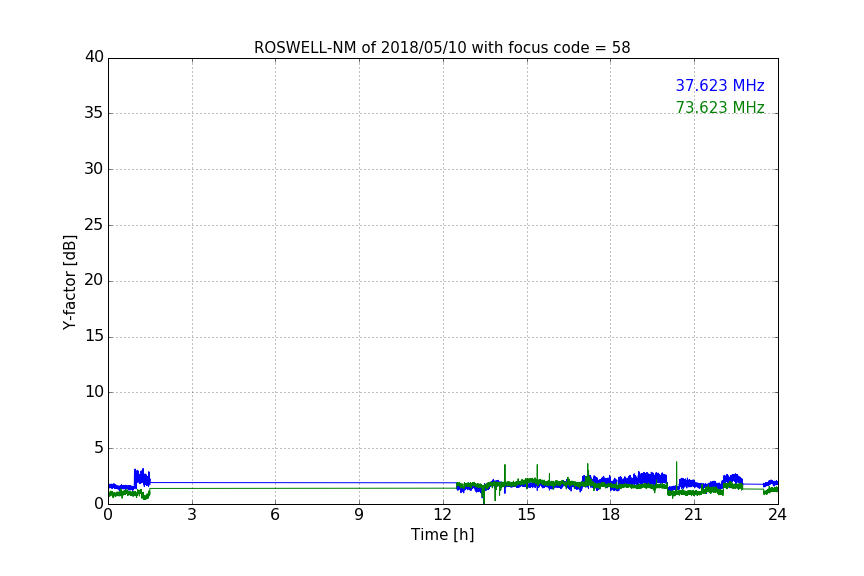Click the 25 tick on the y-axis
The image size is (864, 576).
pyautogui.click(x=94, y=225)
